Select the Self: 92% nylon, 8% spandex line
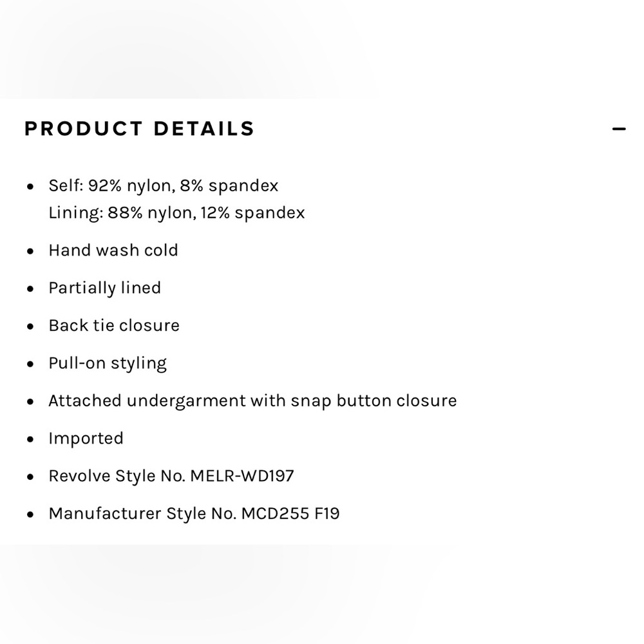 [164, 185]
